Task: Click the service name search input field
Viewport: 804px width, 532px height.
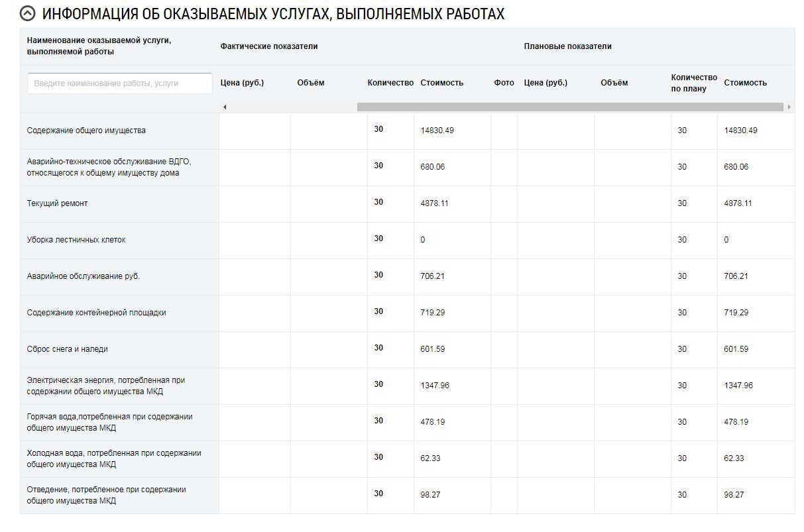Action: click(x=120, y=83)
